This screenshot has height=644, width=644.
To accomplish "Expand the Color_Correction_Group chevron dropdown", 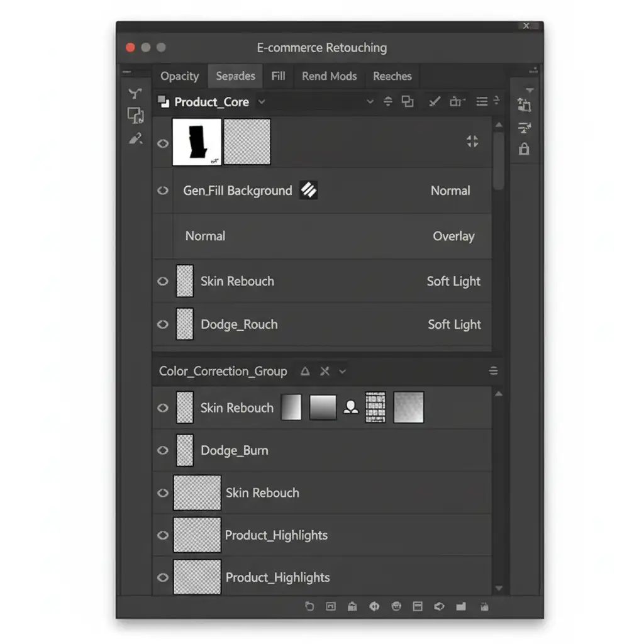I will [343, 371].
